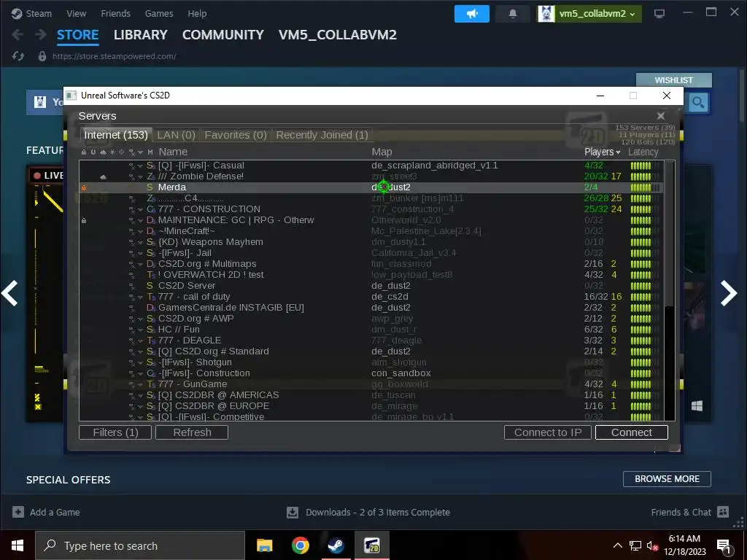The width and height of the screenshot is (747, 560).
Task: Open the Friends menu
Action: pos(115,13)
